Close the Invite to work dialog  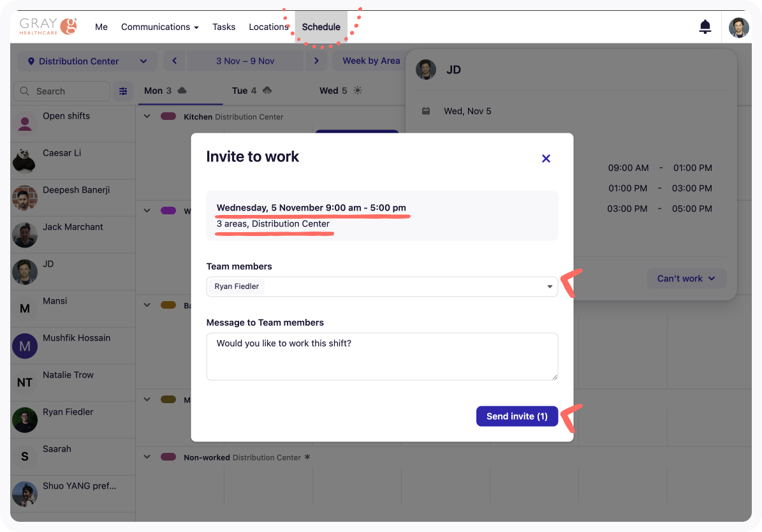click(x=546, y=158)
